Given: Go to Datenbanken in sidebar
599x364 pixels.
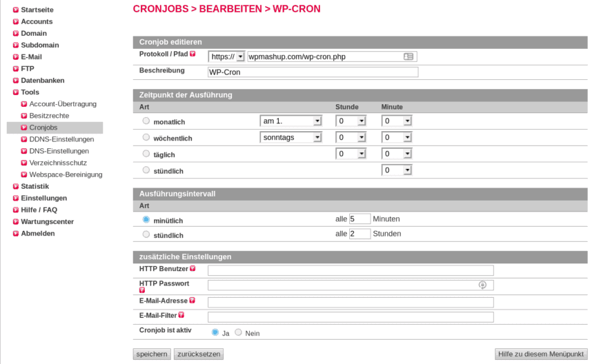Looking at the screenshot, I should [43, 80].
